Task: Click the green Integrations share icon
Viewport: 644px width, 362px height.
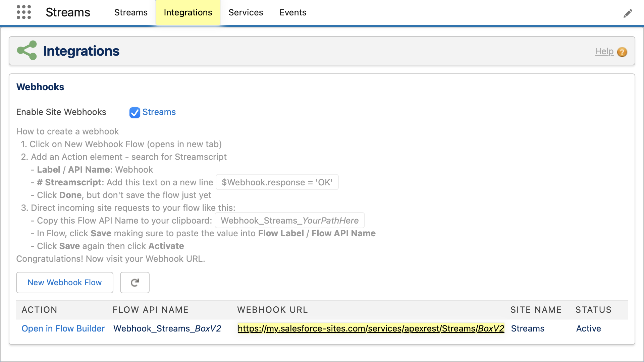Action: [27, 50]
